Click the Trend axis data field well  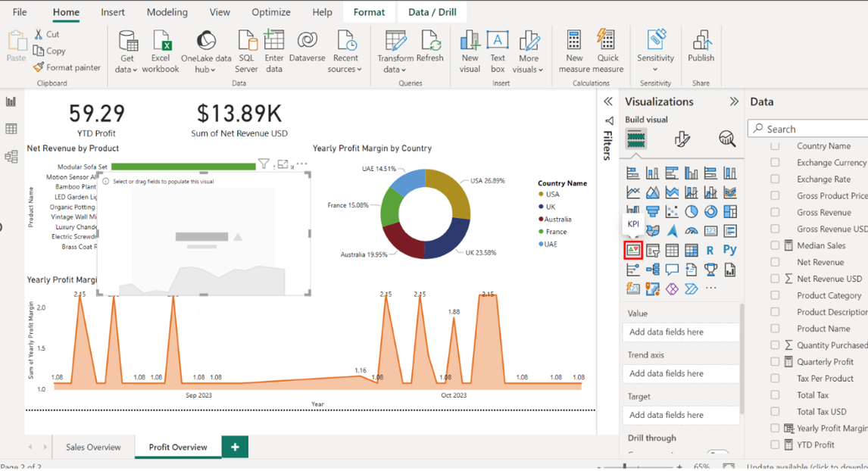[680, 373]
